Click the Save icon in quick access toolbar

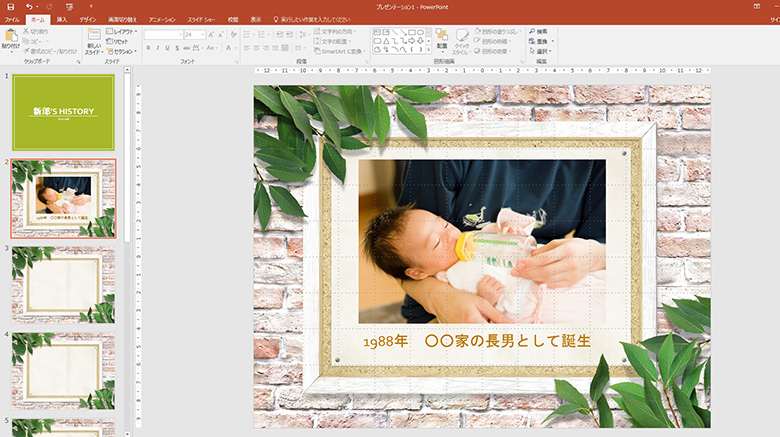coord(10,6)
